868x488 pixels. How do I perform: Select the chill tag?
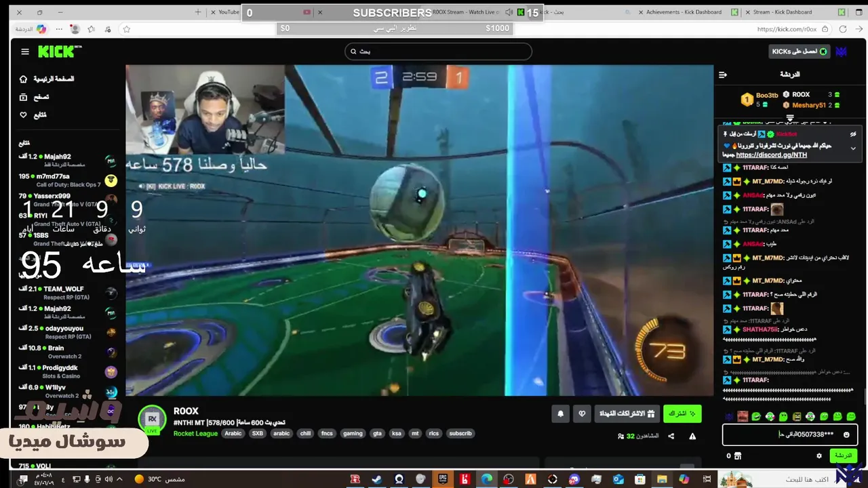305,433
